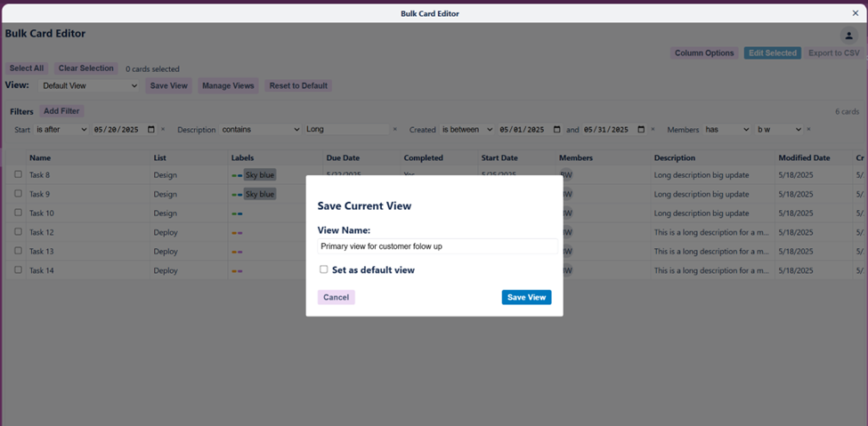
Task: Remove the Description filter with its ×
Action: tap(394, 130)
